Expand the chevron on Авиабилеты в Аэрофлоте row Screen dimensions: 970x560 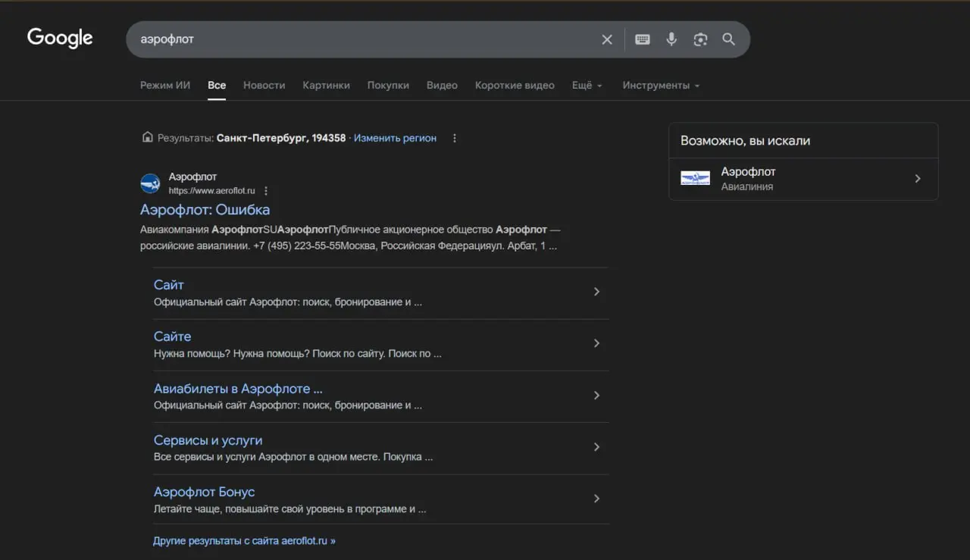pos(596,395)
